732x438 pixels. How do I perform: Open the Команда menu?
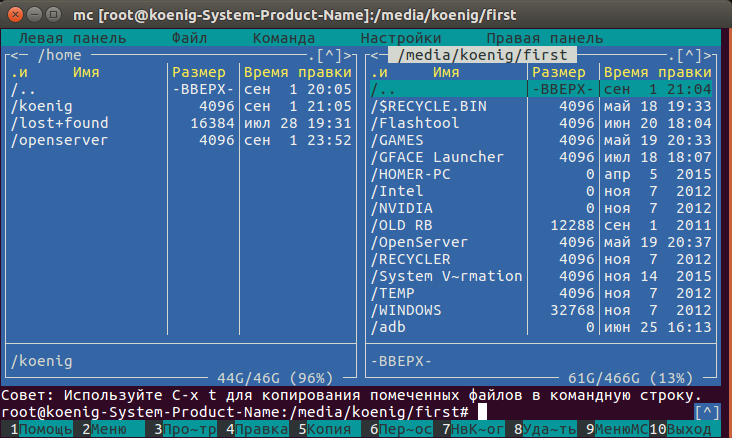[x=283, y=38]
